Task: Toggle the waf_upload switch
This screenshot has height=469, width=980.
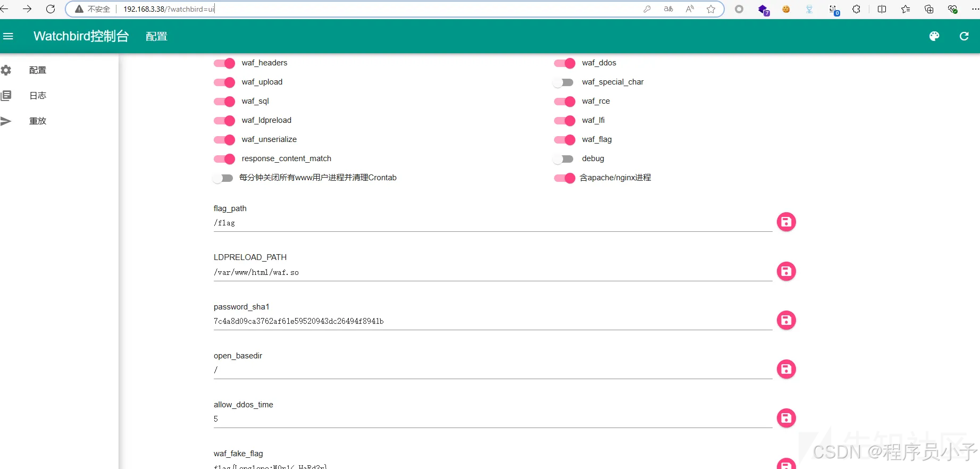Action: (x=224, y=82)
